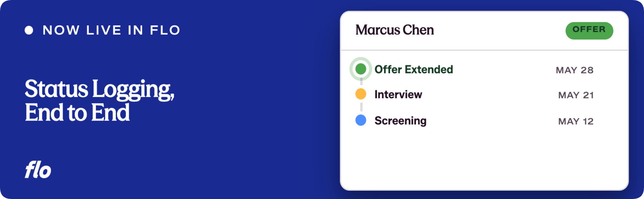Select the green OFFER badge
This screenshot has width=644, height=199.
coord(589,30)
